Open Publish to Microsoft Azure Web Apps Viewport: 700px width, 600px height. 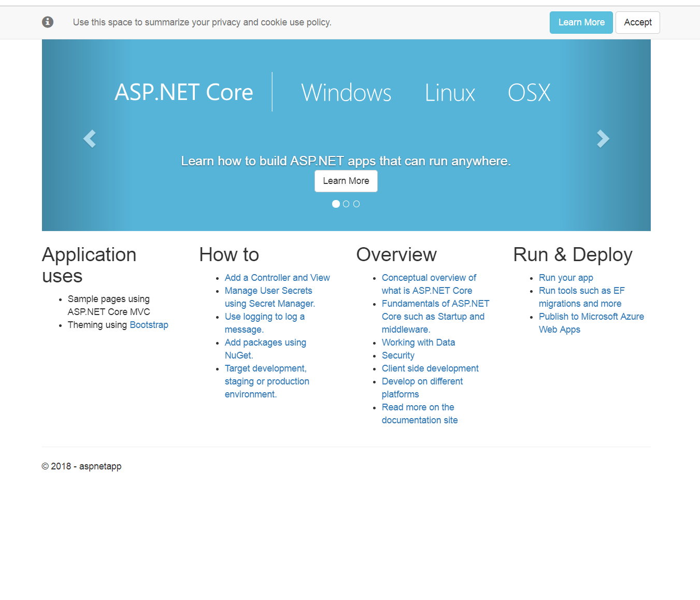point(591,323)
